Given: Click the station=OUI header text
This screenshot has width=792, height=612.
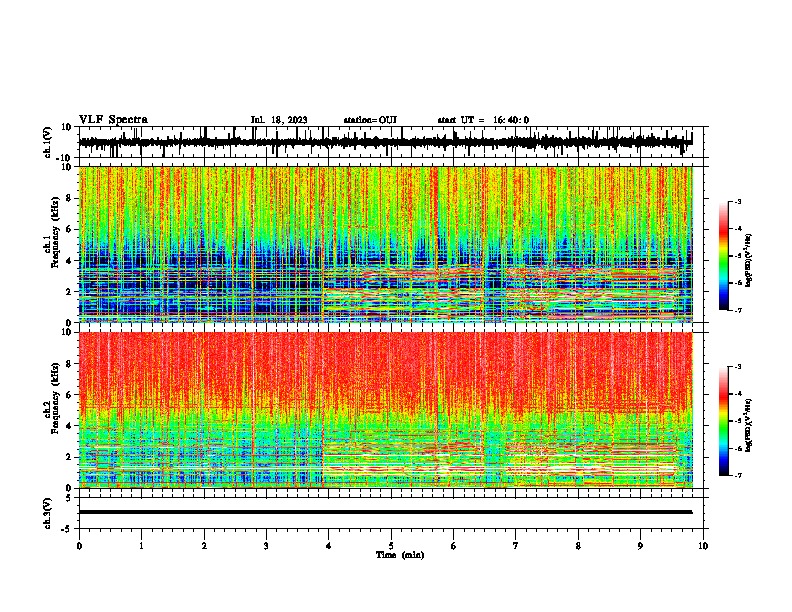Looking at the screenshot, I should [x=370, y=120].
